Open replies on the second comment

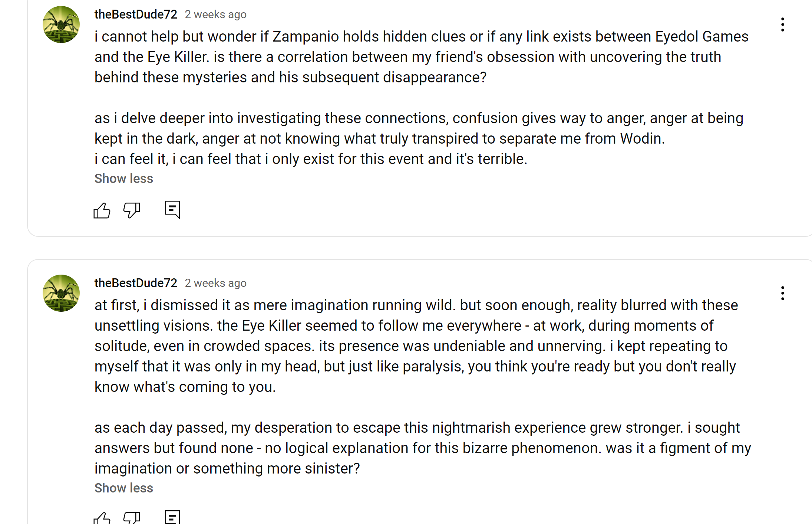click(172, 517)
